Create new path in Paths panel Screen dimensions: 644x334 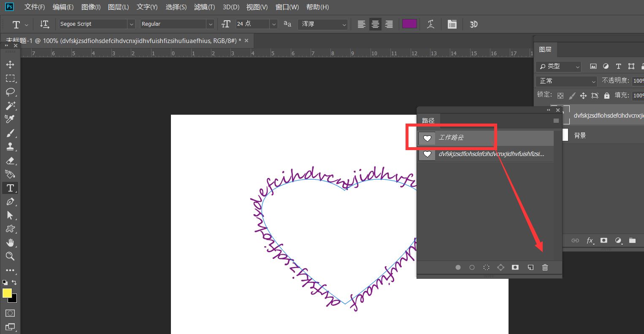click(530, 267)
